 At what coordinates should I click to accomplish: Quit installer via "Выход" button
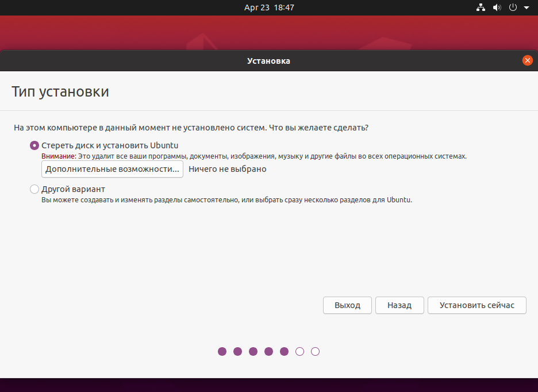coord(347,305)
